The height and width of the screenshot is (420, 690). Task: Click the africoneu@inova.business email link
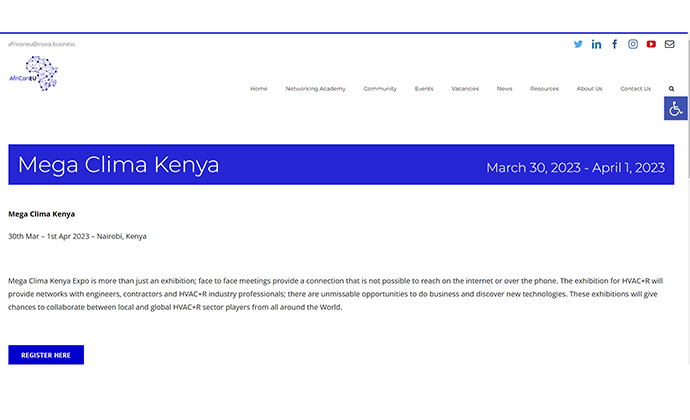(42, 44)
